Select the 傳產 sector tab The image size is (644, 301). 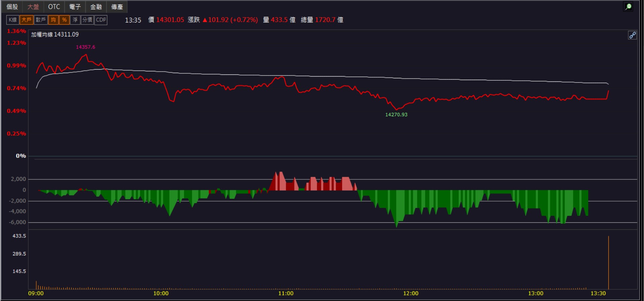(x=117, y=7)
